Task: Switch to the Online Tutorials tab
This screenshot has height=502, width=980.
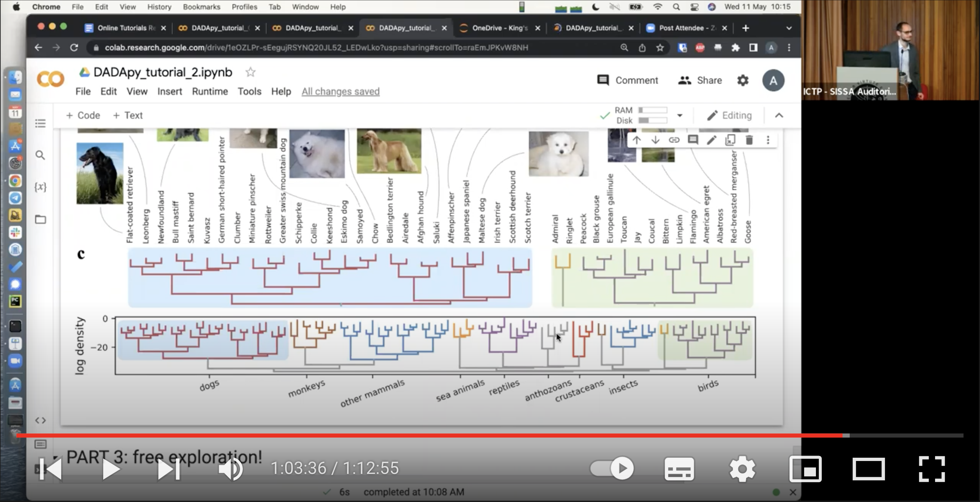Action: pyautogui.click(x=125, y=28)
